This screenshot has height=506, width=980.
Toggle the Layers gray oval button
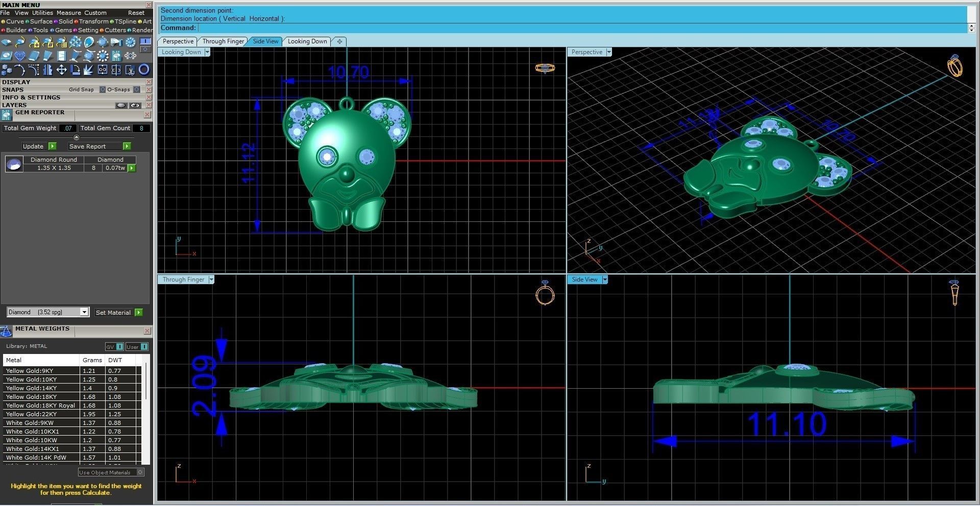(121, 105)
